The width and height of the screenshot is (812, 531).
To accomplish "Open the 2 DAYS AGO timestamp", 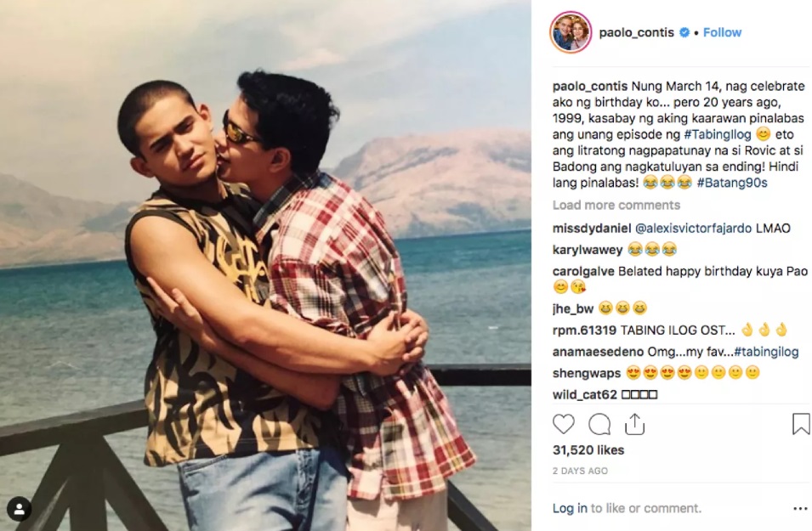I will coord(580,471).
